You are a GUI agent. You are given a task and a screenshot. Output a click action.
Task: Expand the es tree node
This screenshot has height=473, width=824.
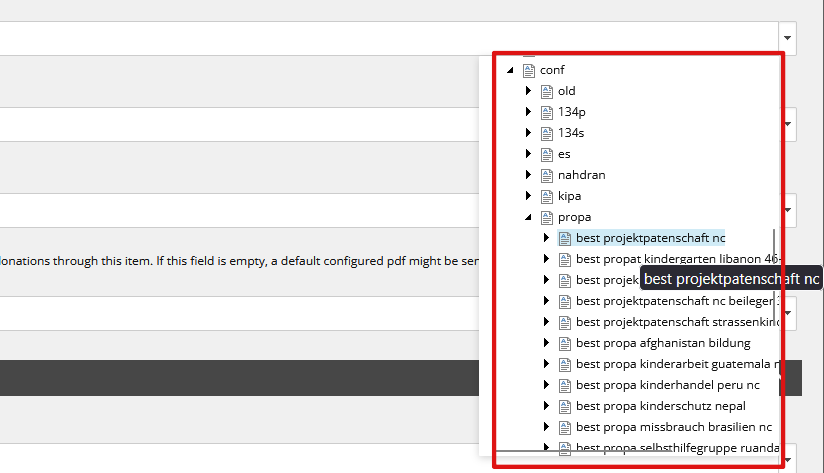[x=528, y=153]
